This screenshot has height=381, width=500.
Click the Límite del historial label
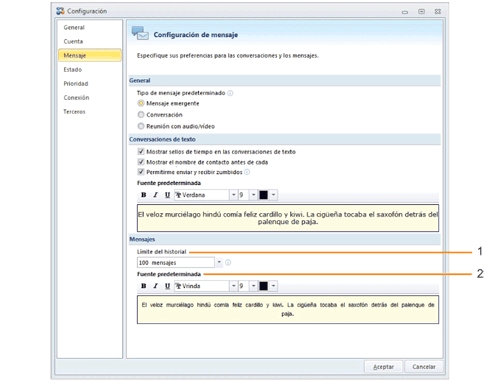pos(162,252)
